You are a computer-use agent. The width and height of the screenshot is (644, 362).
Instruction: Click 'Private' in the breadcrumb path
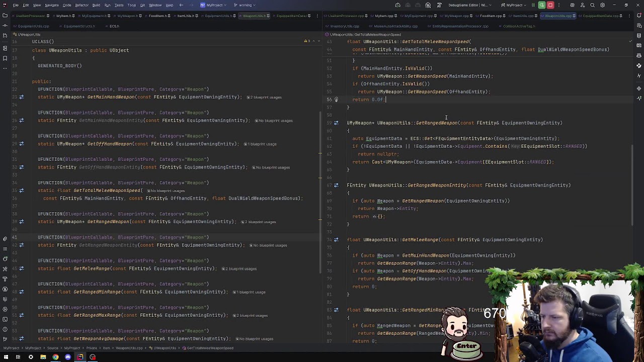(91, 348)
